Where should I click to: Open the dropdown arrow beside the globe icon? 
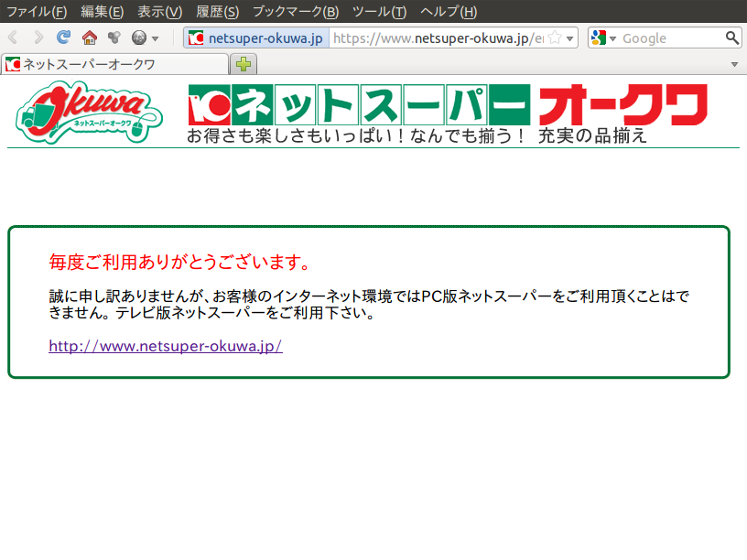tap(155, 38)
